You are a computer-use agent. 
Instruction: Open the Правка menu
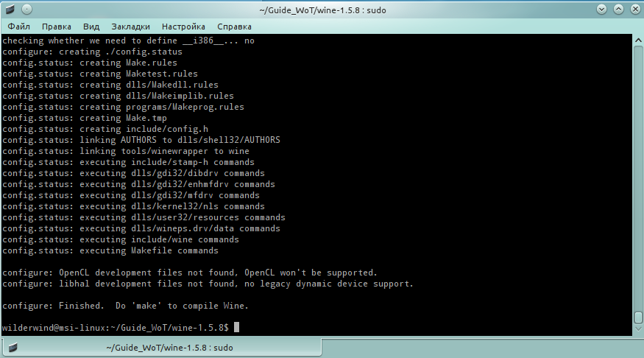[56, 26]
